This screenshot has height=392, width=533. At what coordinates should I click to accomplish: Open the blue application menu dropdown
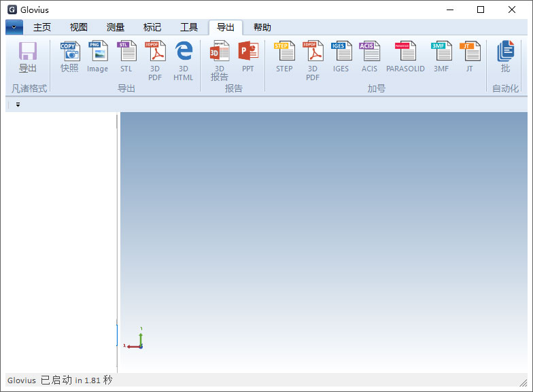[x=14, y=27]
